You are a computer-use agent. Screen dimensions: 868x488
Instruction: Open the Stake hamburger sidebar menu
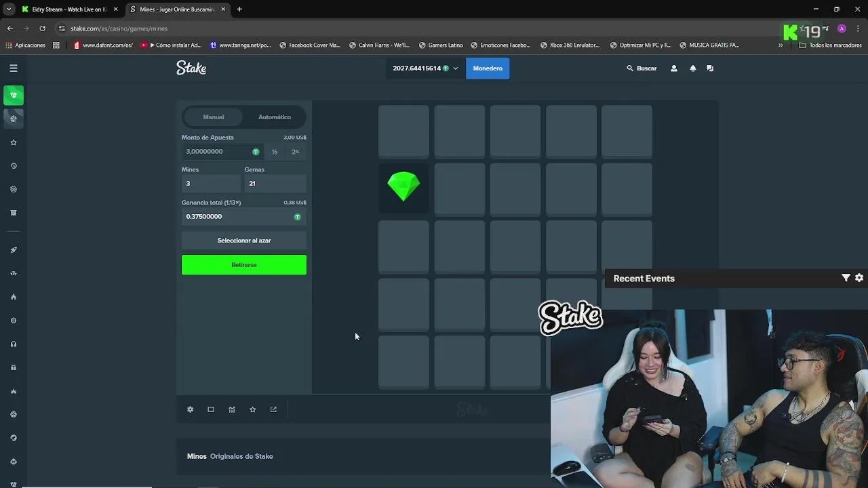(13, 68)
